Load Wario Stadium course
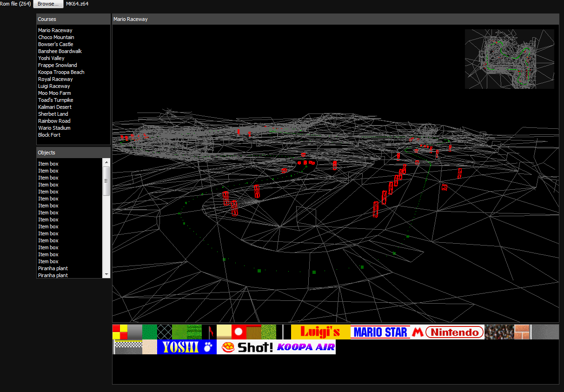Viewport: 564px width, 392px height. (x=54, y=128)
